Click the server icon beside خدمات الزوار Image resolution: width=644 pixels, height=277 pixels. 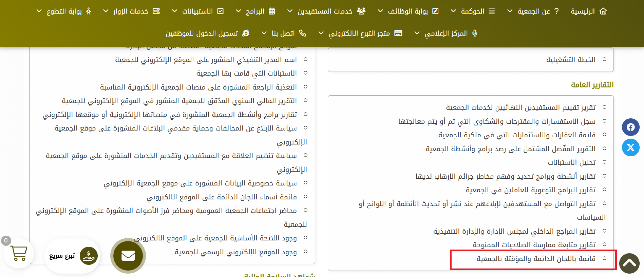pos(156,11)
